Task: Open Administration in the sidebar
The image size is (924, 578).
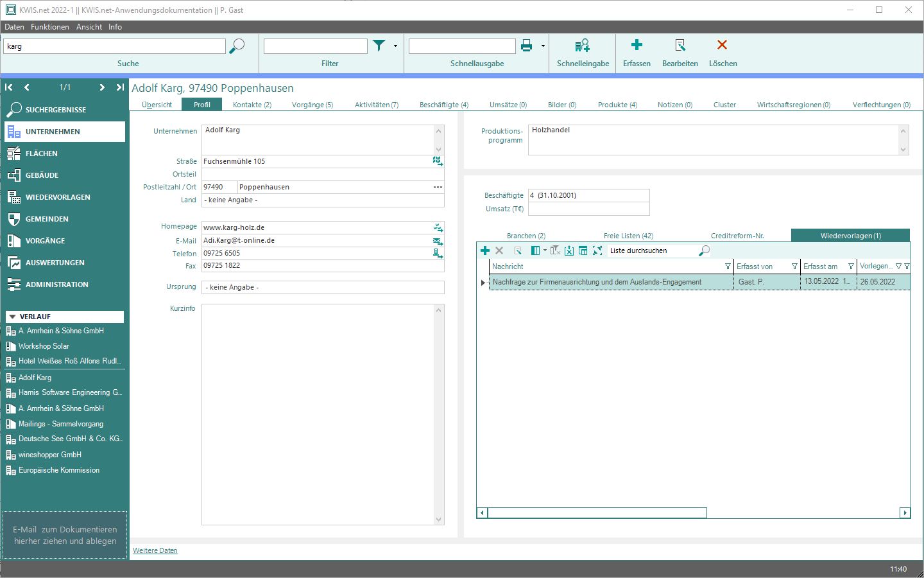Action: click(64, 285)
